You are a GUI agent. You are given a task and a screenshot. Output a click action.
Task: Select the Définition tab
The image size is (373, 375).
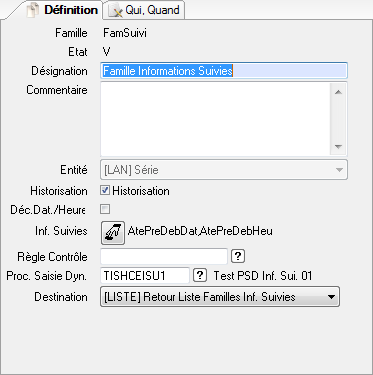(62, 10)
